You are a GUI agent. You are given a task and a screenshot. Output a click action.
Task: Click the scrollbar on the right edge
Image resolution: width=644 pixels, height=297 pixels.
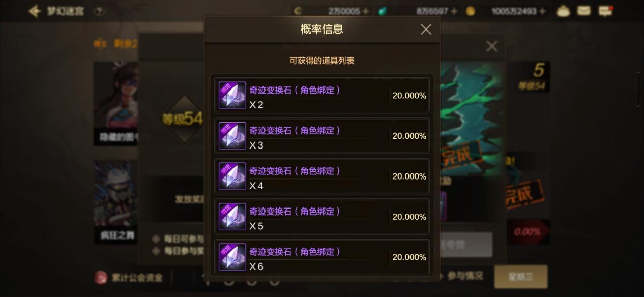pos(638,90)
